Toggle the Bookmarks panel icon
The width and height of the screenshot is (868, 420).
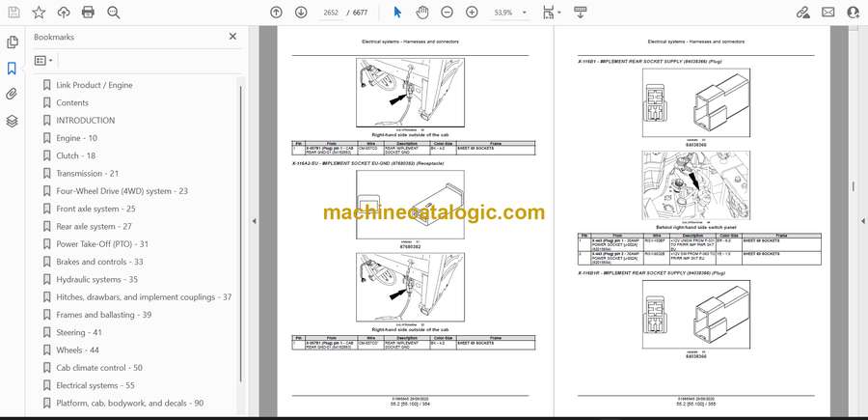[x=13, y=69]
